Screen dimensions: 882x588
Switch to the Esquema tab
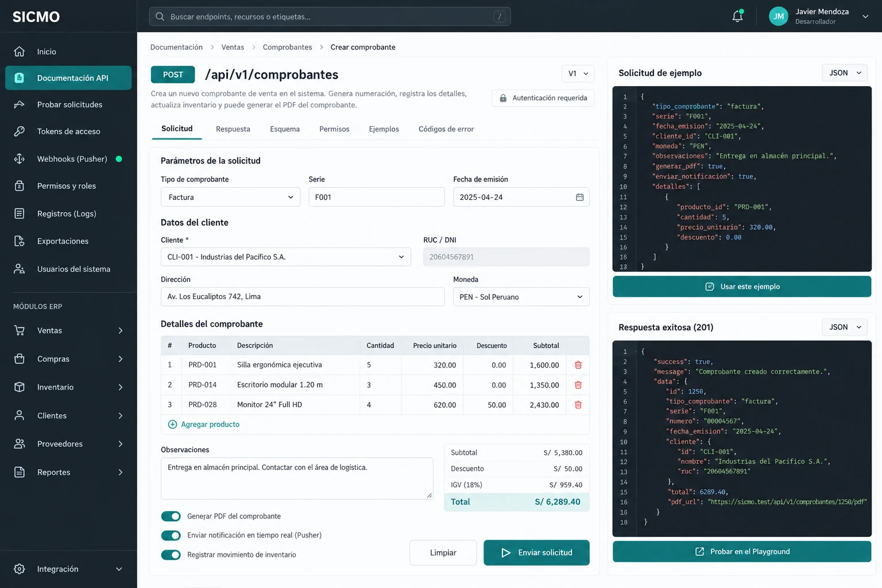(x=285, y=129)
